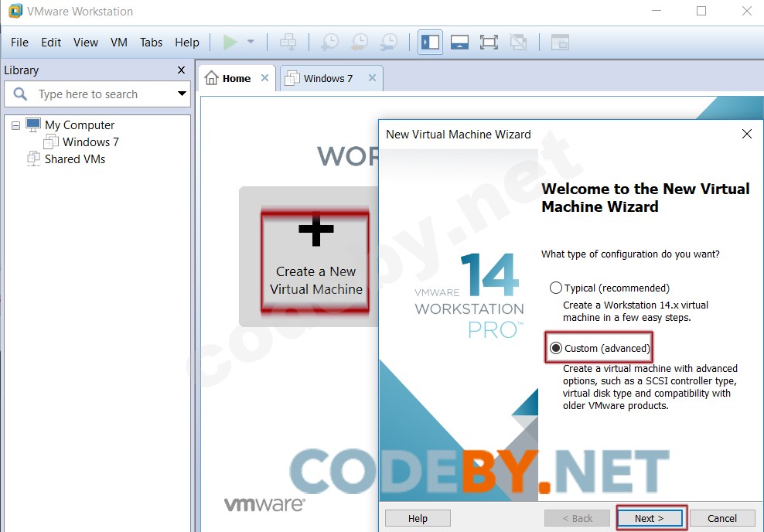Click the Send Ctrl+Alt+Del toolbar icon

tap(288, 42)
